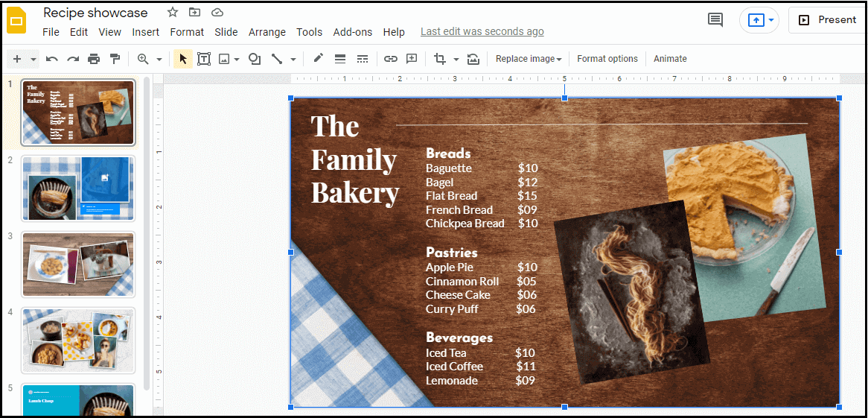Click the Print icon
The height and width of the screenshot is (418, 868).
94,59
